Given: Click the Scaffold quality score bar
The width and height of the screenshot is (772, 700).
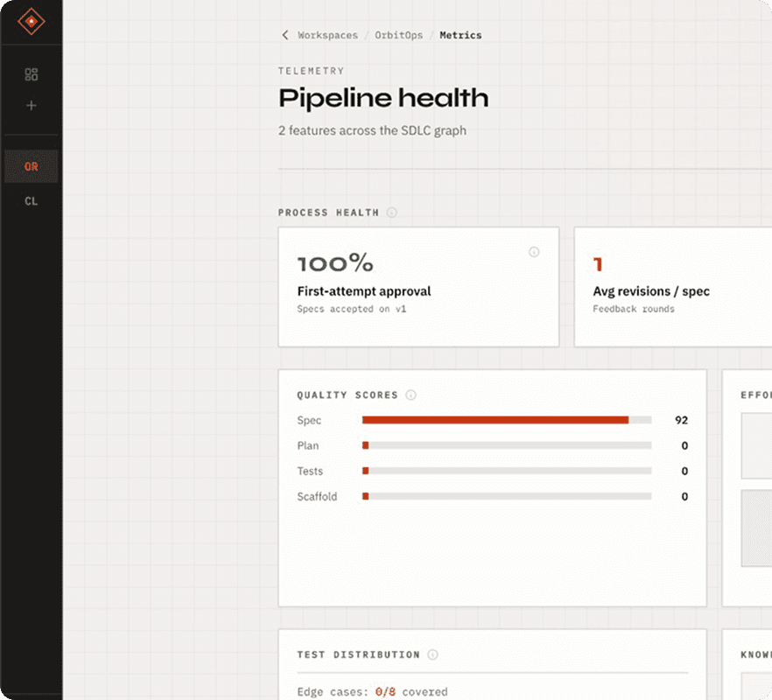Looking at the screenshot, I should 508,496.
